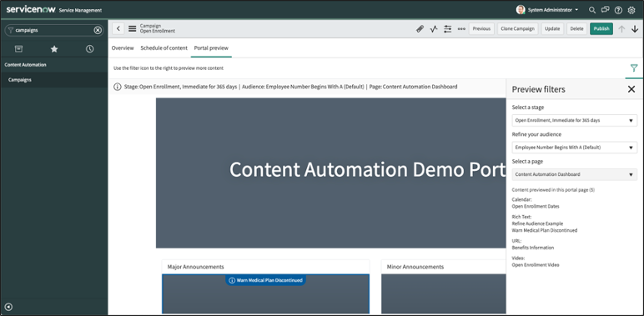Open the Connect chat sidebar icon

click(605, 10)
